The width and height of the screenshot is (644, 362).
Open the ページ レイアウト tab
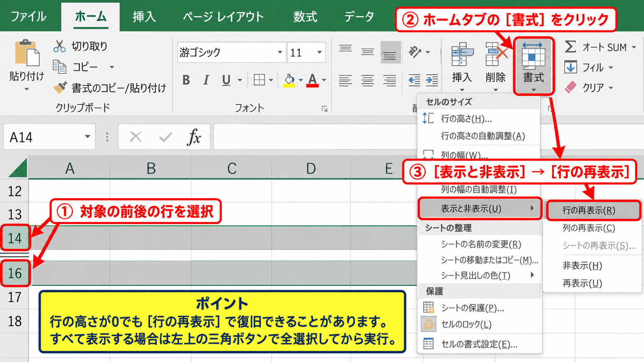coord(223,17)
